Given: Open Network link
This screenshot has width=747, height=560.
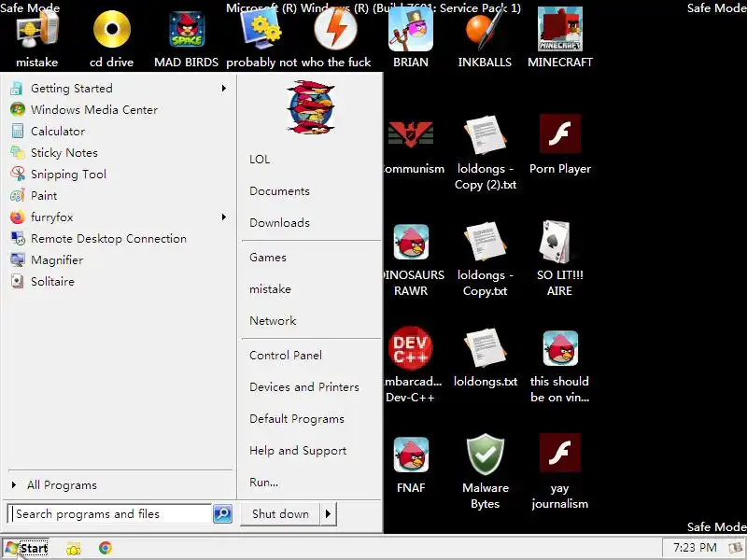Looking at the screenshot, I should tap(273, 320).
